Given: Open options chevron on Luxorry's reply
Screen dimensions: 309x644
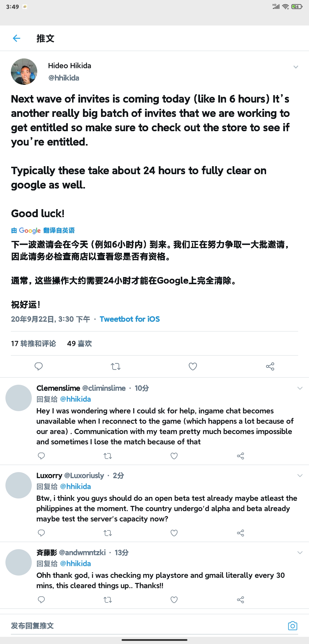Looking at the screenshot, I should coord(300,476).
